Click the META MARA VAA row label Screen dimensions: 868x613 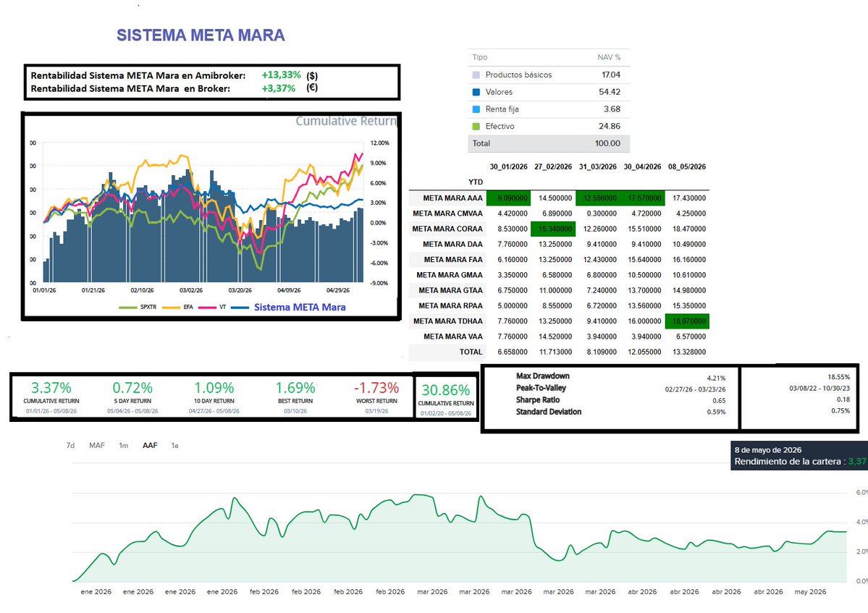tap(452, 337)
